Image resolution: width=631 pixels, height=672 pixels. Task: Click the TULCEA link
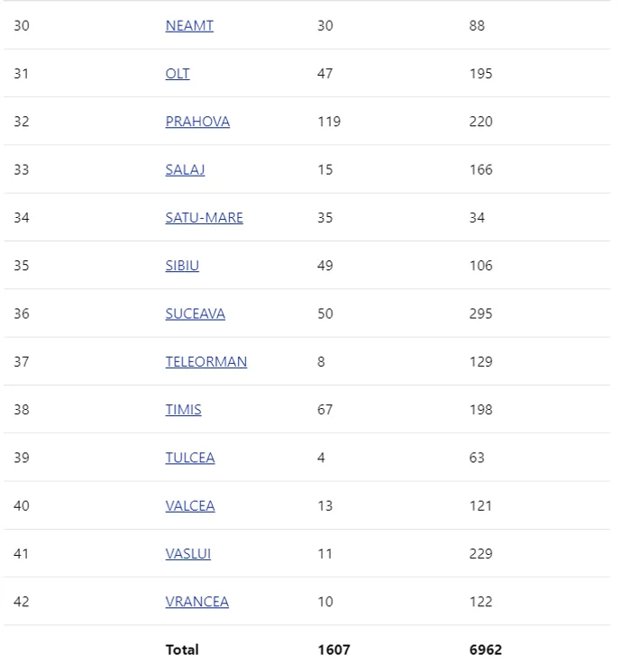point(190,458)
